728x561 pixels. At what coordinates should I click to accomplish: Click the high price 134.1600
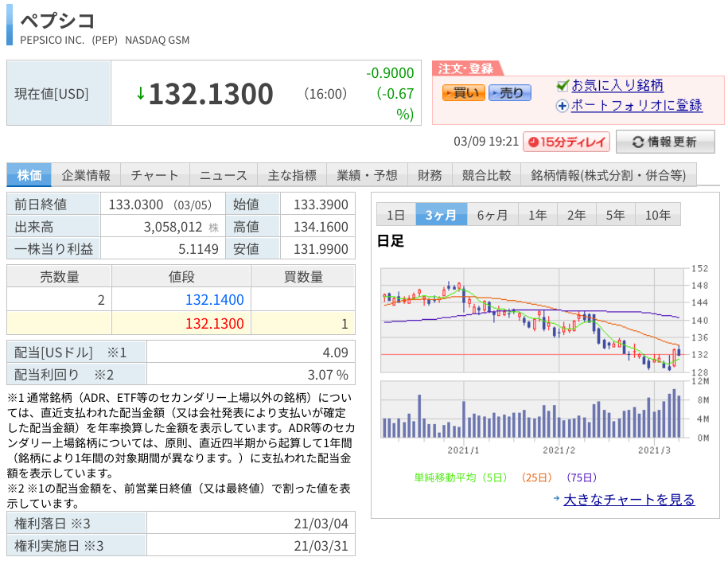tap(321, 227)
